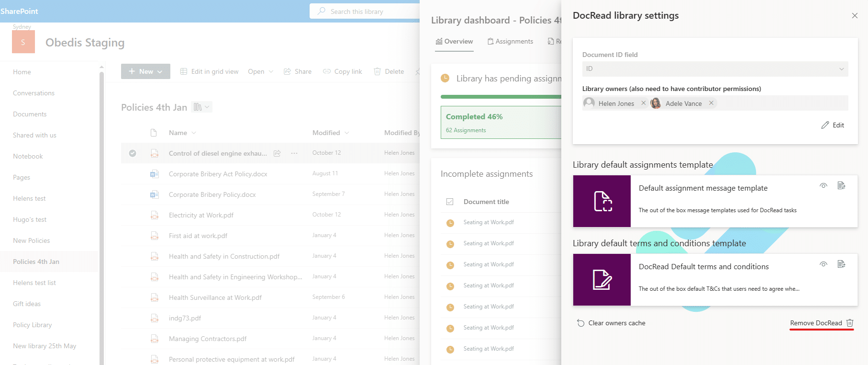Click the PDF icon of Electricity at Work.pdf
The width and height of the screenshot is (868, 365).
(154, 215)
